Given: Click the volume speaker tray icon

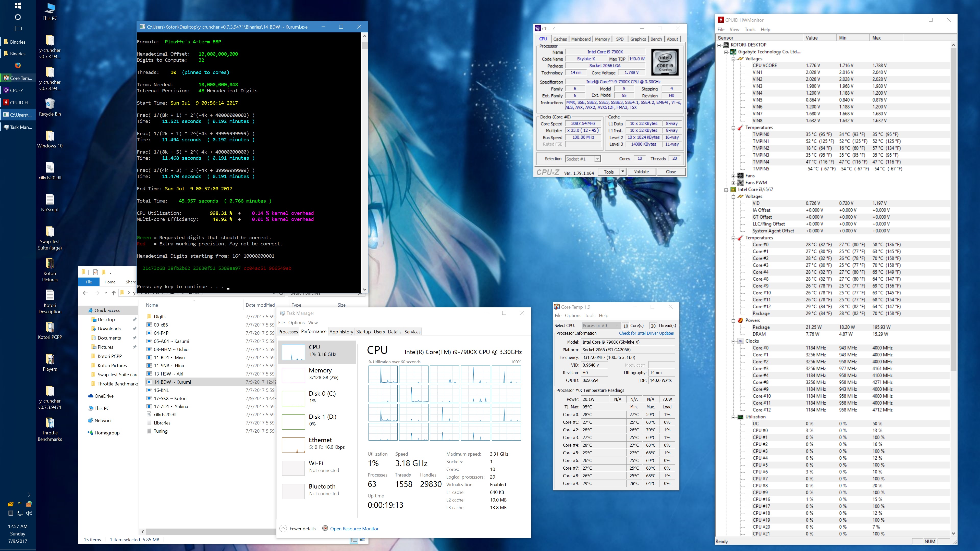Looking at the screenshot, I should tap(29, 513).
